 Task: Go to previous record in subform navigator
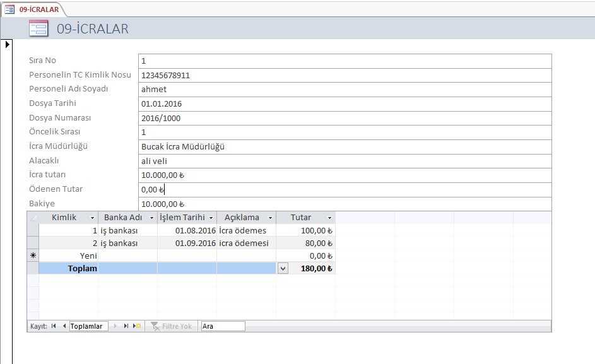64,326
